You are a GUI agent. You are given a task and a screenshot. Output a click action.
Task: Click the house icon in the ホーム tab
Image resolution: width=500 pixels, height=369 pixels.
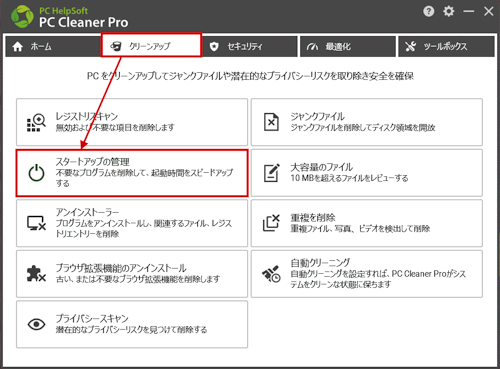click(18, 47)
